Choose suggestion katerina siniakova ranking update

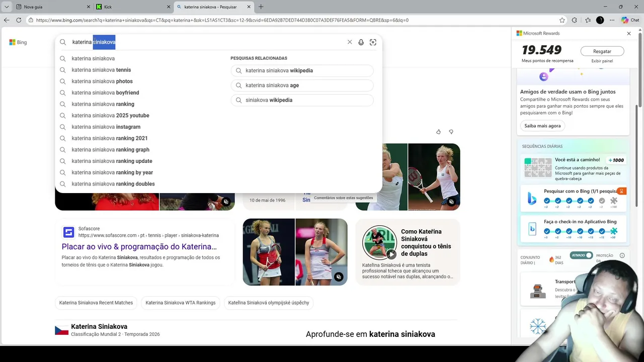[112, 161]
